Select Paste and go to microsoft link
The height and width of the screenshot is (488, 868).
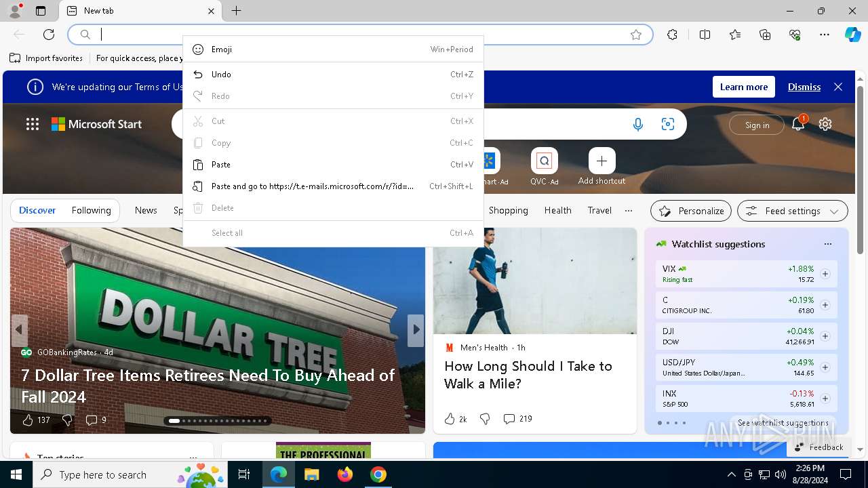click(333, 186)
